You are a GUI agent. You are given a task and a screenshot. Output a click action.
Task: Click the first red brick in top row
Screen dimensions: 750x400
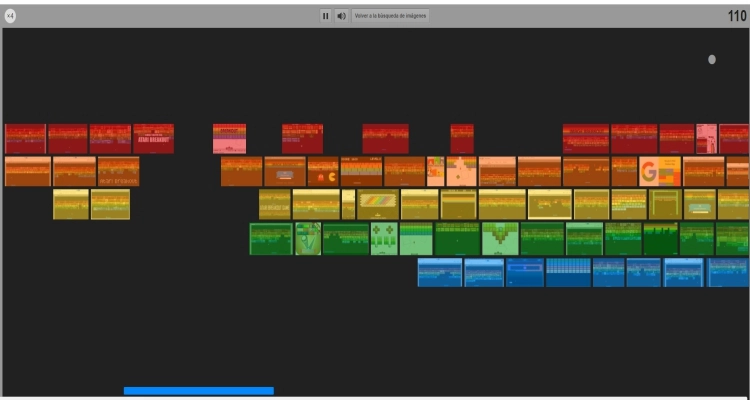click(25, 139)
